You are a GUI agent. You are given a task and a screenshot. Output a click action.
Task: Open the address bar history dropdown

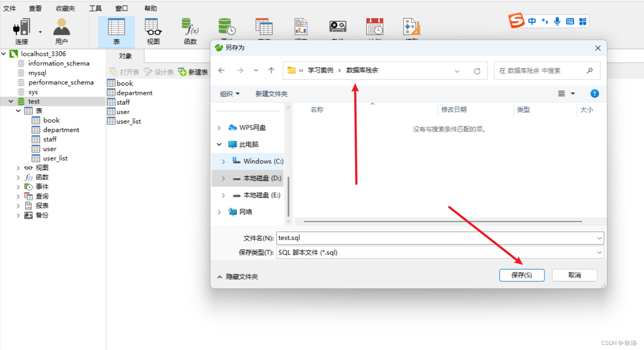tap(457, 71)
